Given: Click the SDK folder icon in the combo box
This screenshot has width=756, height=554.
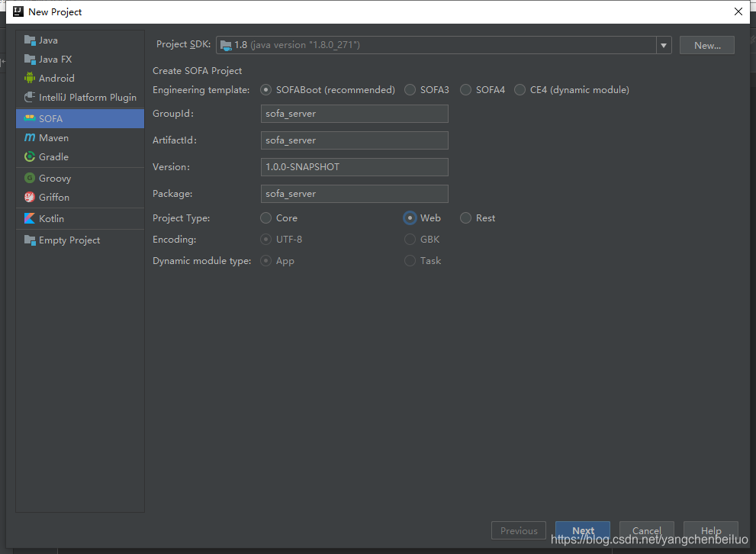Looking at the screenshot, I should point(226,45).
